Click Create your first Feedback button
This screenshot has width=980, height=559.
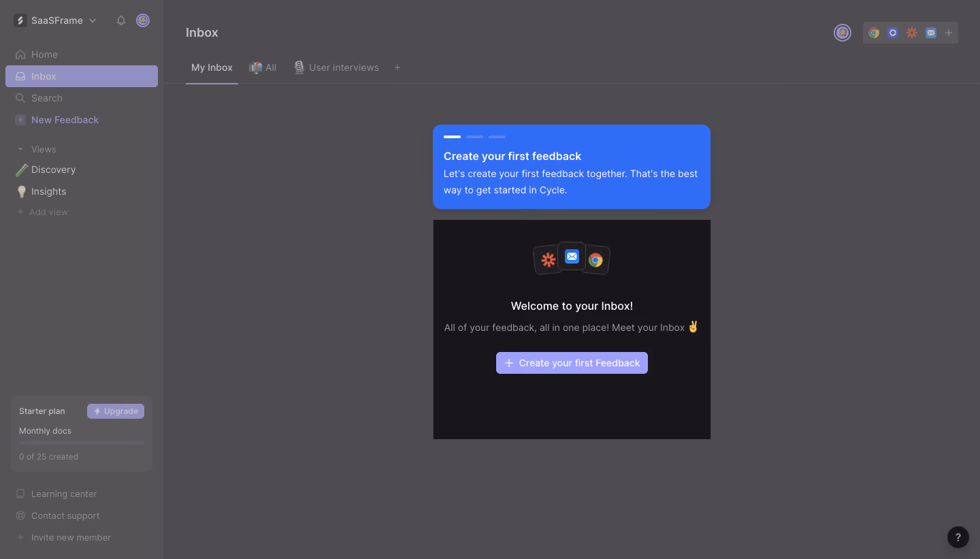pos(572,363)
